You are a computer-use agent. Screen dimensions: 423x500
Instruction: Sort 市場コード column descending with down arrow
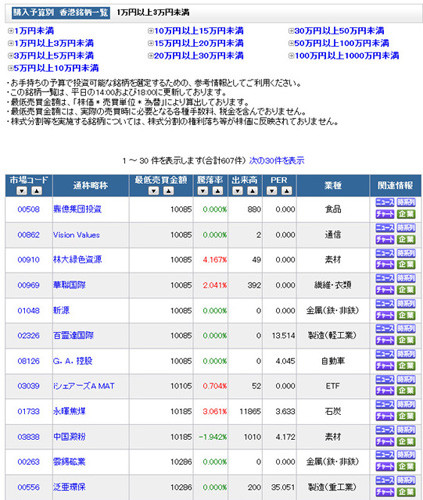[22, 191]
